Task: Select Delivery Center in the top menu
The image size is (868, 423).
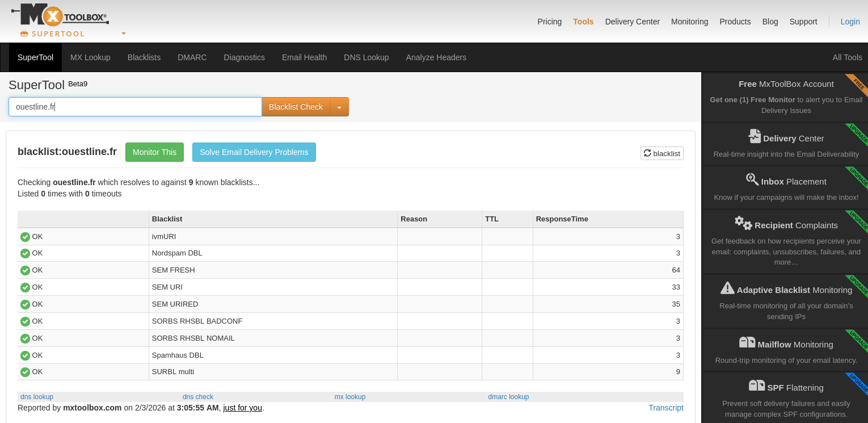Action: [632, 22]
